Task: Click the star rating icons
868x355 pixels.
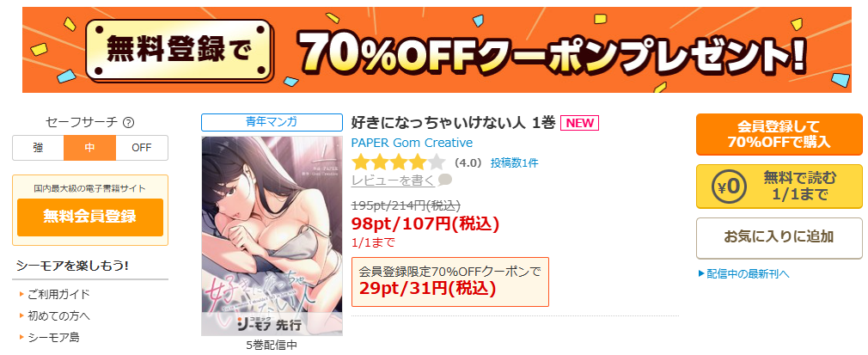Action: pos(399,162)
